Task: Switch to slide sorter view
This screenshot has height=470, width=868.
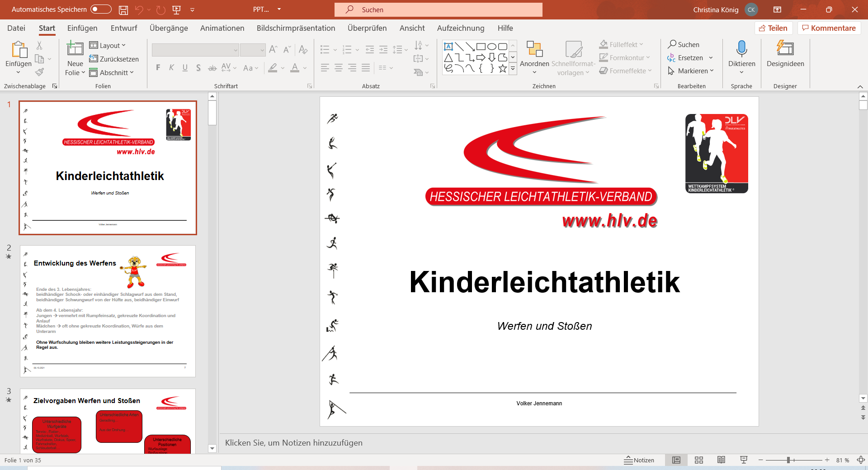Action: point(699,460)
